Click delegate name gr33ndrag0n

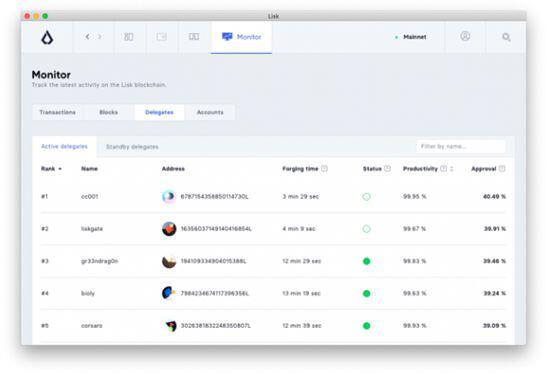pyautogui.click(x=100, y=261)
